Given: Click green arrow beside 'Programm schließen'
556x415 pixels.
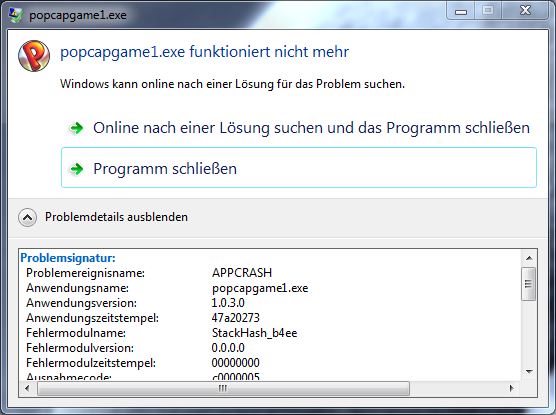Looking at the screenshot, I should click(76, 169).
